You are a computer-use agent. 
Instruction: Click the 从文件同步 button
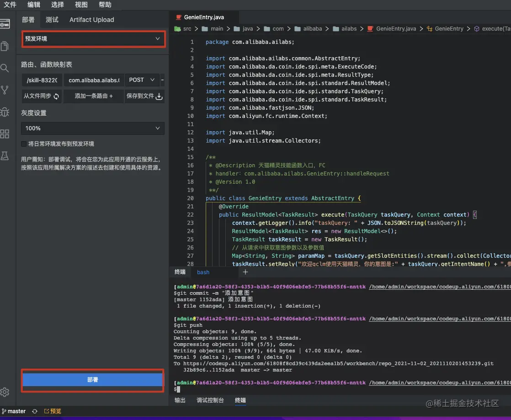click(42, 96)
